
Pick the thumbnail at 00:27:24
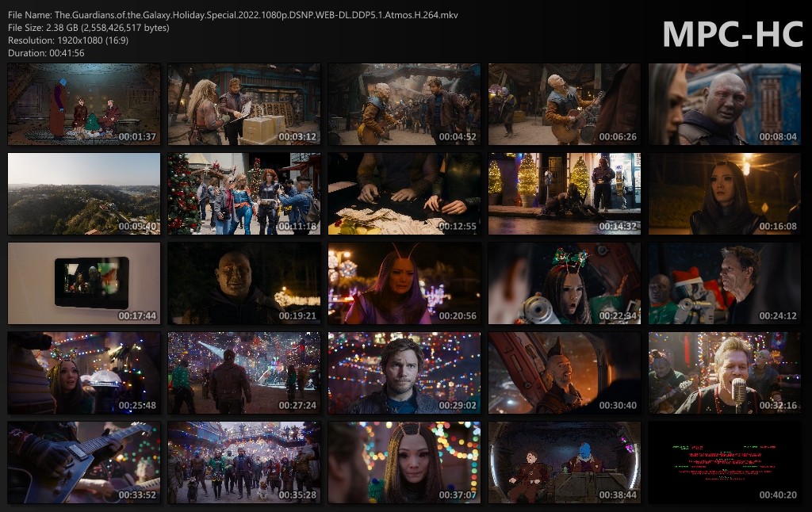[244, 373]
